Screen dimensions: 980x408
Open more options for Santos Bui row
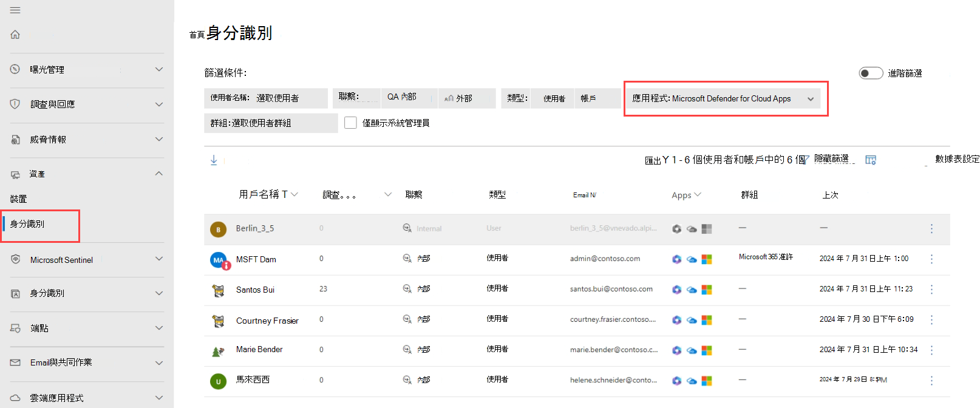tap(931, 289)
